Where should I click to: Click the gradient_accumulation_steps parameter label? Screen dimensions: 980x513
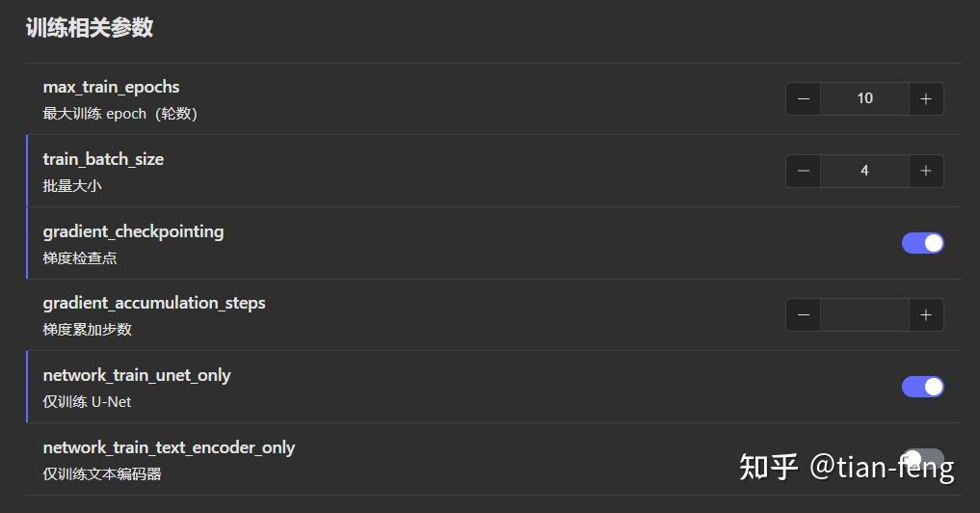(x=154, y=303)
